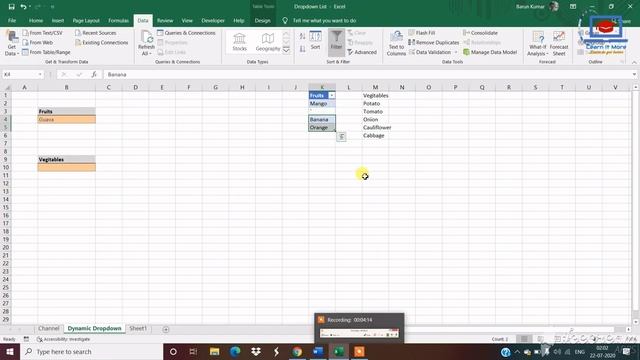Select the orange cell under Vegitables
The image size is (640, 360).
click(x=67, y=167)
